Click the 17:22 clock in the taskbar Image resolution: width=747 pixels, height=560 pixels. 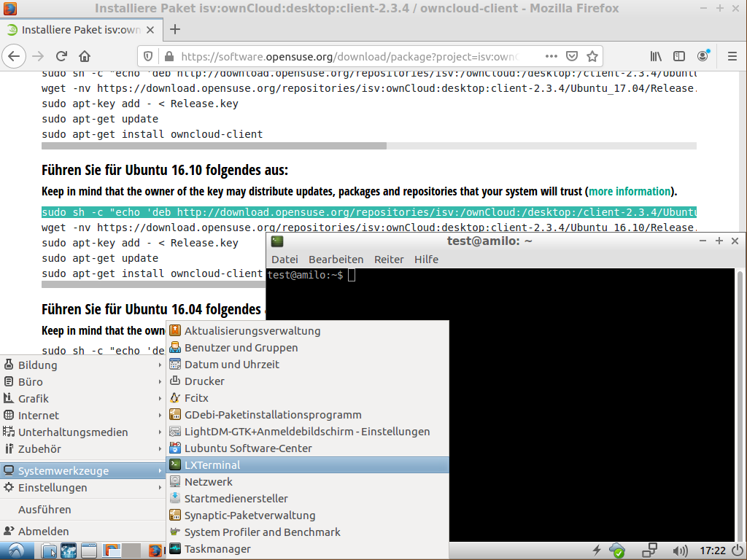click(713, 551)
